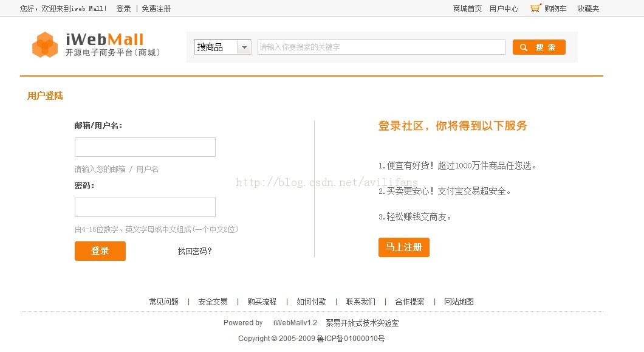
Task: Open the 网站地图 footer link
Action: pos(459,302)
